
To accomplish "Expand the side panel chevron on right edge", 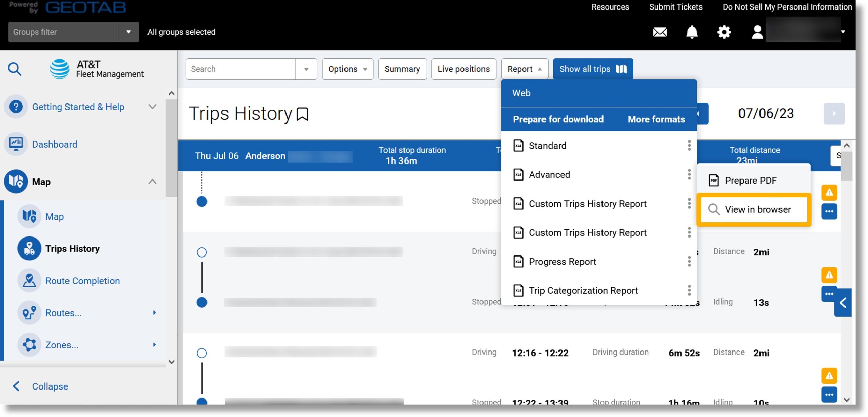I will [x=843, y=303].
